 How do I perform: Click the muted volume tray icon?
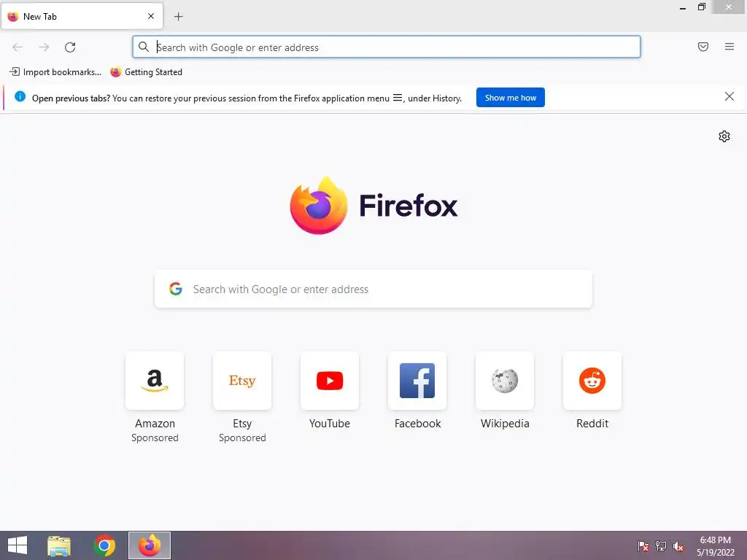[x=678, y=545]
